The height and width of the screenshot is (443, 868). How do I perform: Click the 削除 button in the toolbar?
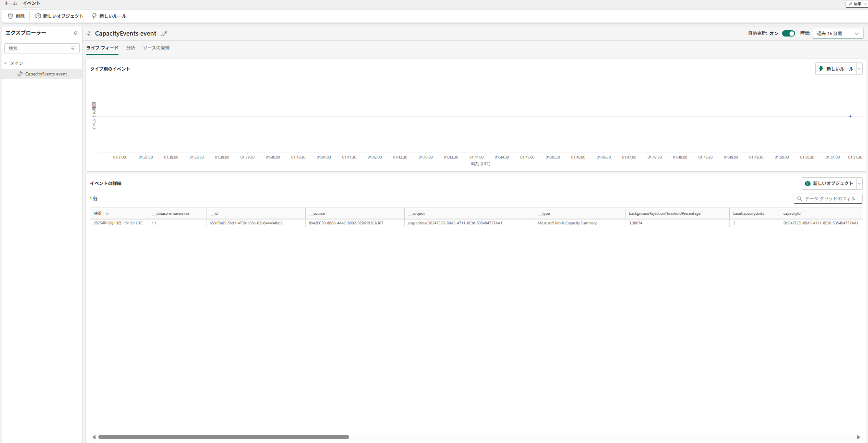(16, 16)
